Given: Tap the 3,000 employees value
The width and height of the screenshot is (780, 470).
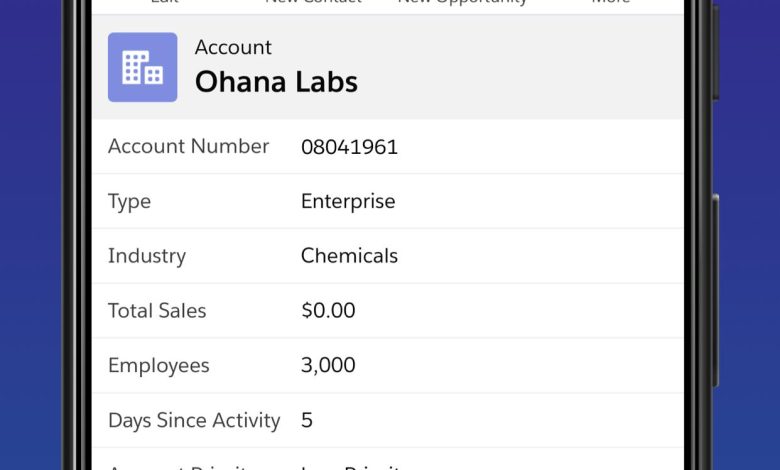Looking at the screenshot, I should coord(328,366).
